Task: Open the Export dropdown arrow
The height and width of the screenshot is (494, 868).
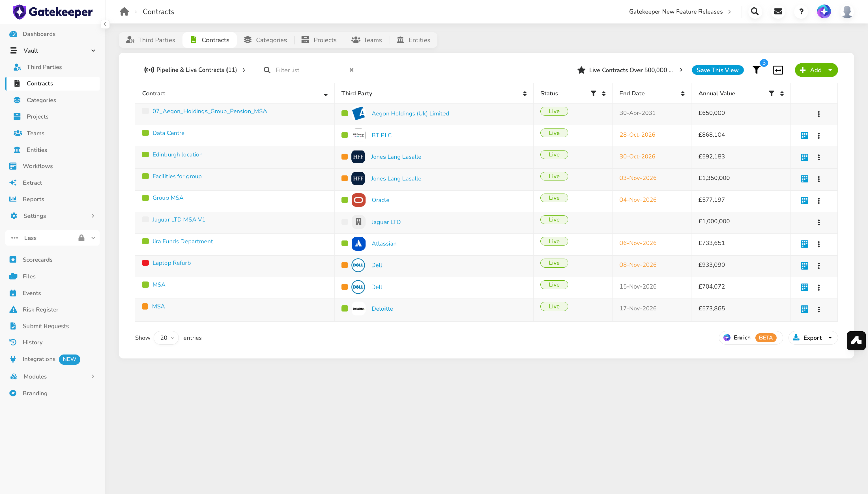Action: [830, 338]
